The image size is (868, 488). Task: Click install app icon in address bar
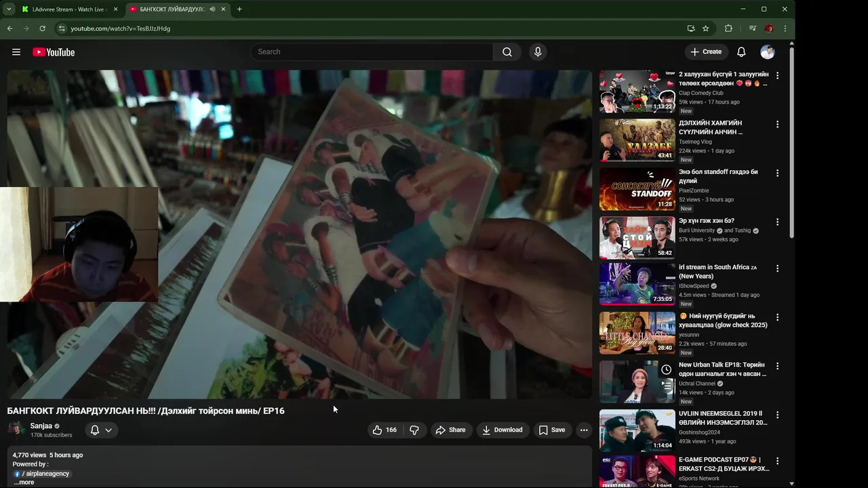click(x=690, y=28)
